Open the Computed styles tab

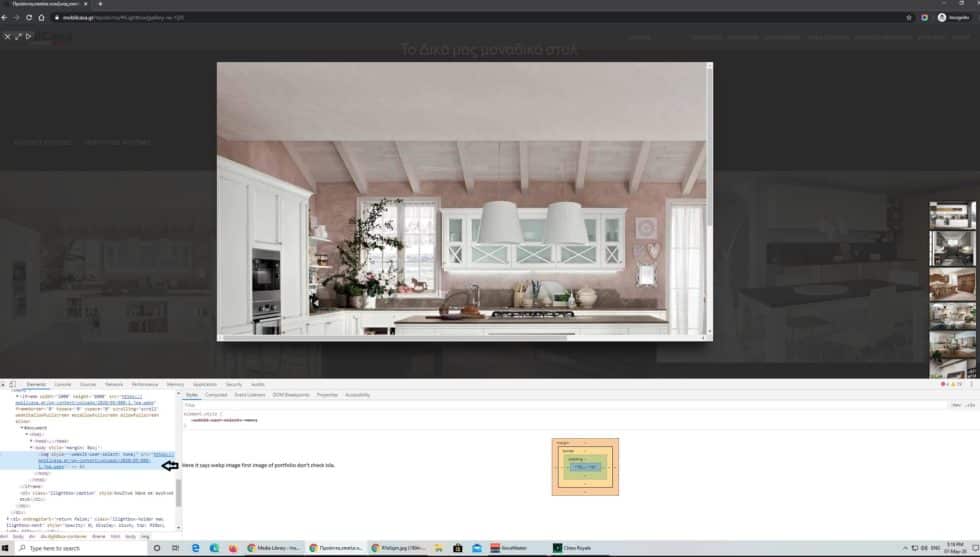coord(216,395)
